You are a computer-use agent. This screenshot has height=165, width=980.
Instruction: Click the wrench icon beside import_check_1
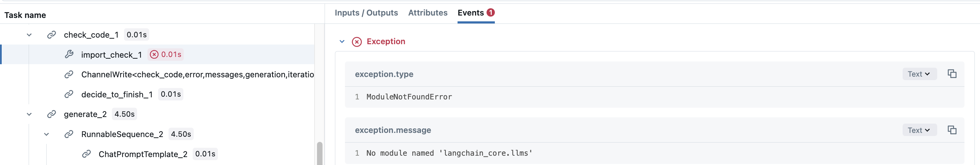pos(69,54)
